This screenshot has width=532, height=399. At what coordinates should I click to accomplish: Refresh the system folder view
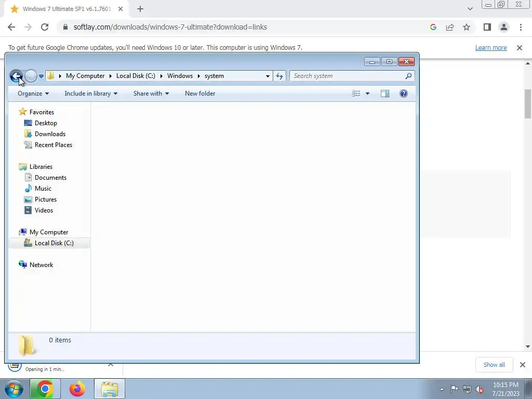pos(280,76)
